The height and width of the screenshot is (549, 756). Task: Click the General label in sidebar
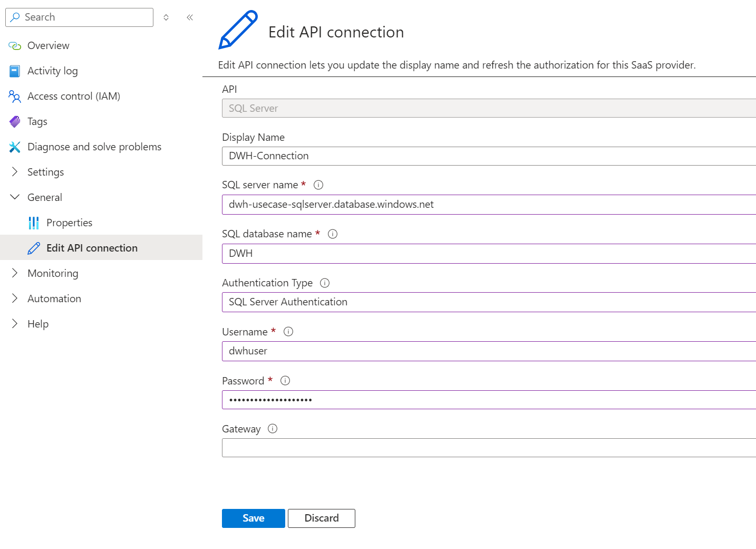pos(45,198)
